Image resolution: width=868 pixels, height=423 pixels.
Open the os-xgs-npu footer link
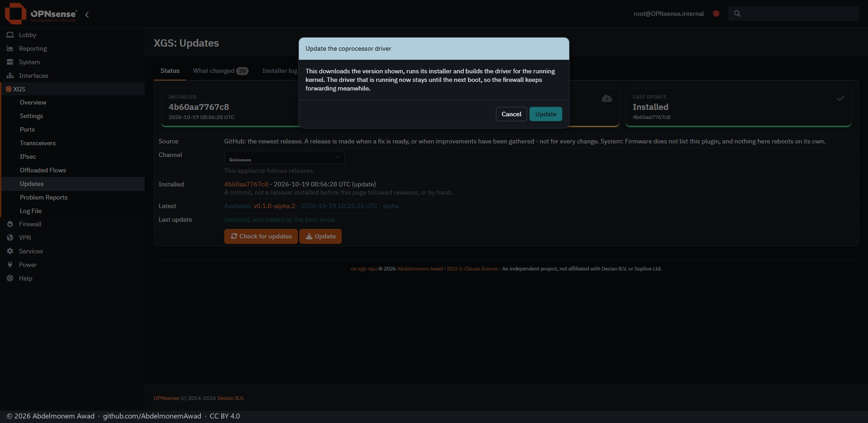click(x=364, y=269)
